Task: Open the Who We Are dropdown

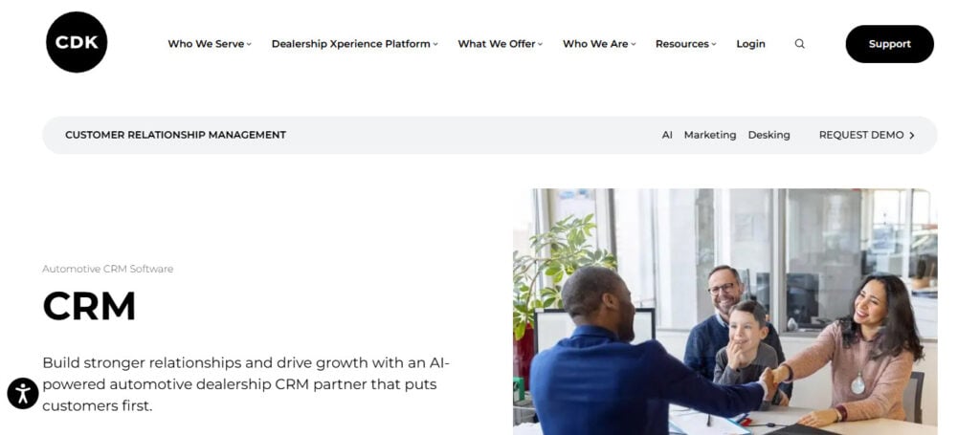Action: [599, 44]
